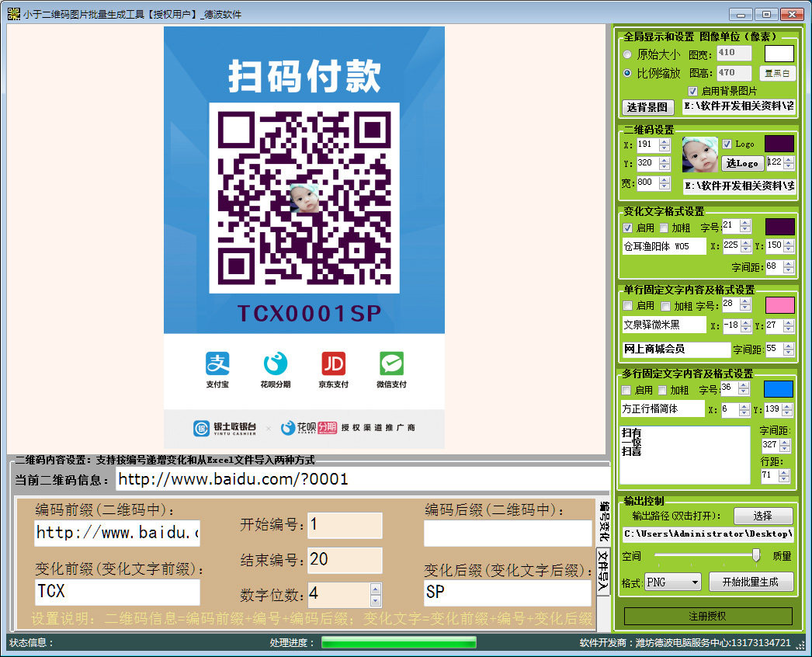Adjust Logo size 122 stepper

tap(789, 162)
